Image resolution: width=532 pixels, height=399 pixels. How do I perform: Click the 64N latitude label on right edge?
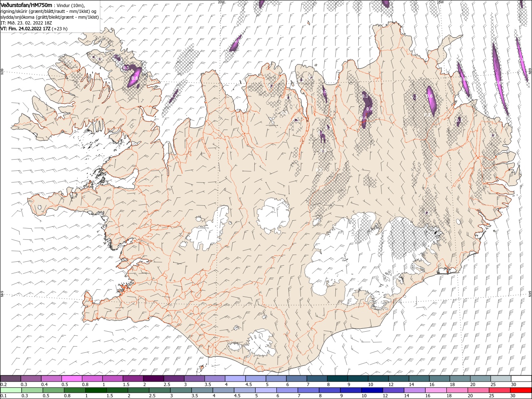(x=530, y=293)
